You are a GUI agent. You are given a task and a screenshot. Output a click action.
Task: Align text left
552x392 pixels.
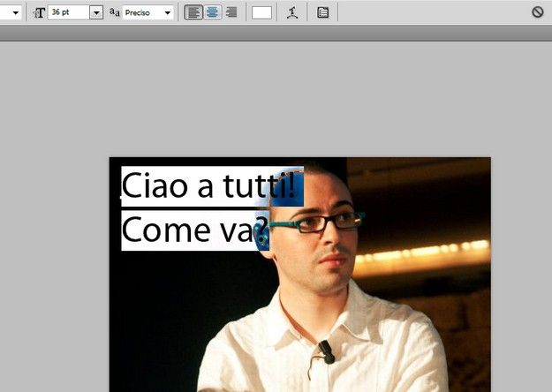tap(193, 12)
